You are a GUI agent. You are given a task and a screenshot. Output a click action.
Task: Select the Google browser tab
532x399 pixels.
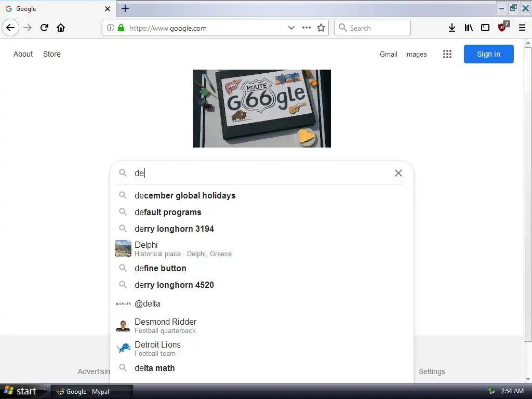click(58, 9)
